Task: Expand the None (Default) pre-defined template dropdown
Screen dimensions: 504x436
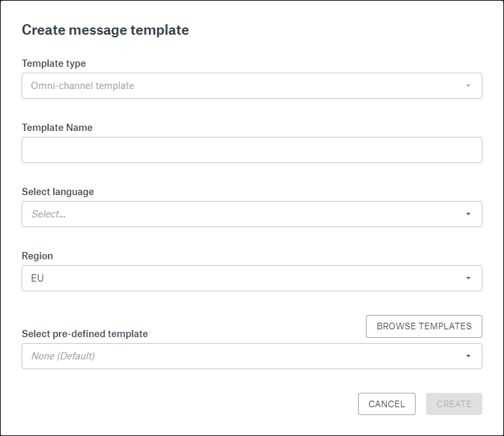Action: (x=251, y=356)
